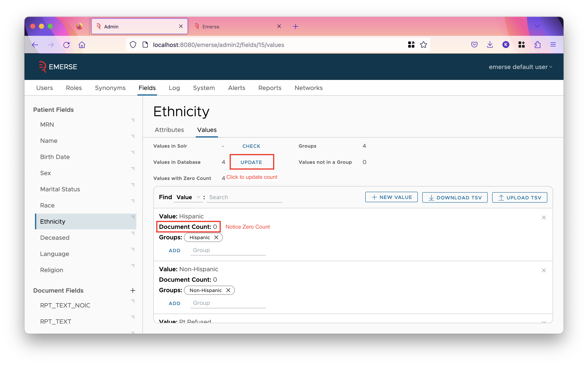Expand the list all tabs chevron
The width and height of the screenshot is (588, 366).
point(537,26)
